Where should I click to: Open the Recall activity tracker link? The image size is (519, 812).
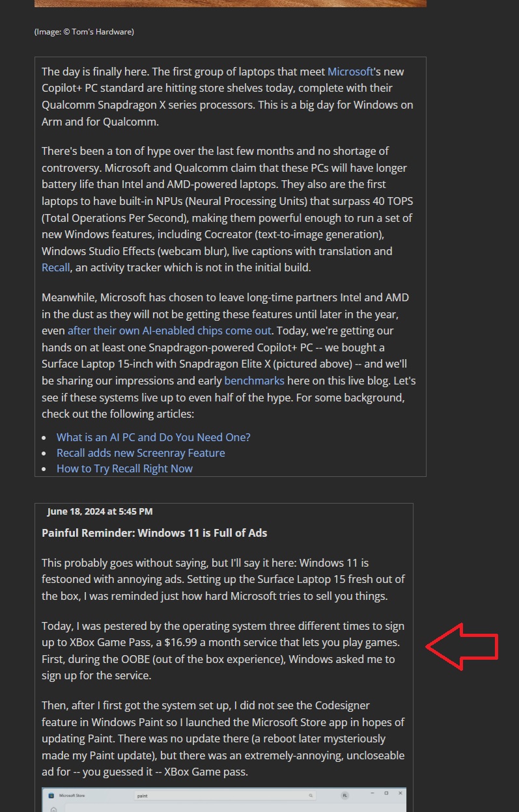pyautogui.click(x=55, y=267)
